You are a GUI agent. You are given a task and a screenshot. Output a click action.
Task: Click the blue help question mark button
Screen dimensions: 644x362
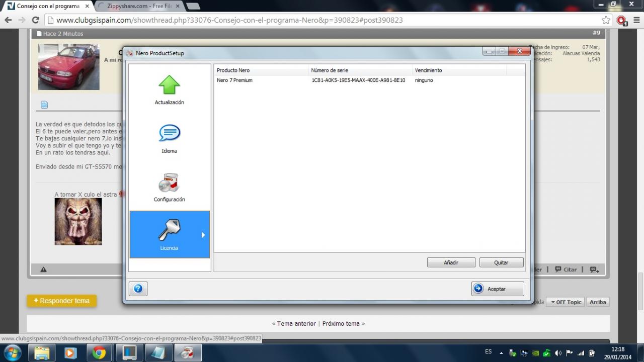tap(138, 289)
